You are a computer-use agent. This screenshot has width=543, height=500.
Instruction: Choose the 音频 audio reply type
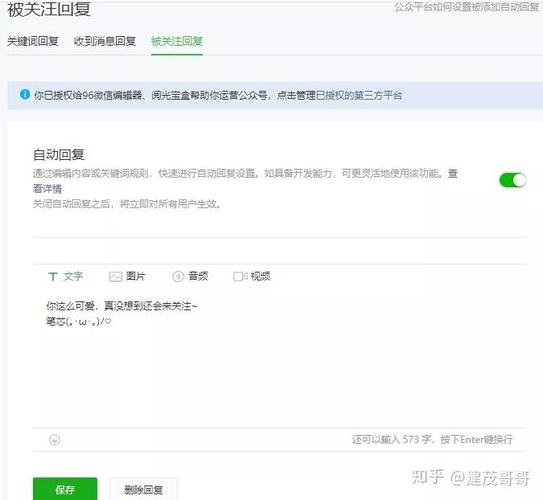[x=190, y=276]
